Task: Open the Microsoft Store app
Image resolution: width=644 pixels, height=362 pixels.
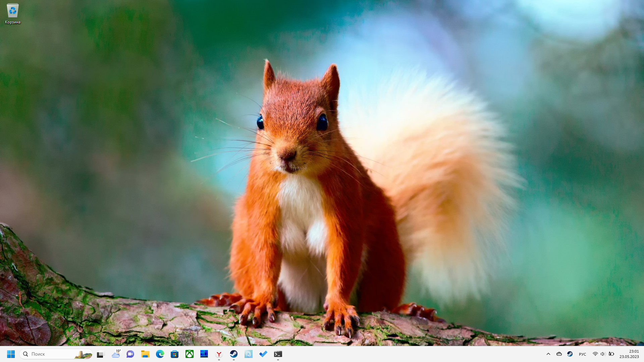Action: (x=174, y=354)
